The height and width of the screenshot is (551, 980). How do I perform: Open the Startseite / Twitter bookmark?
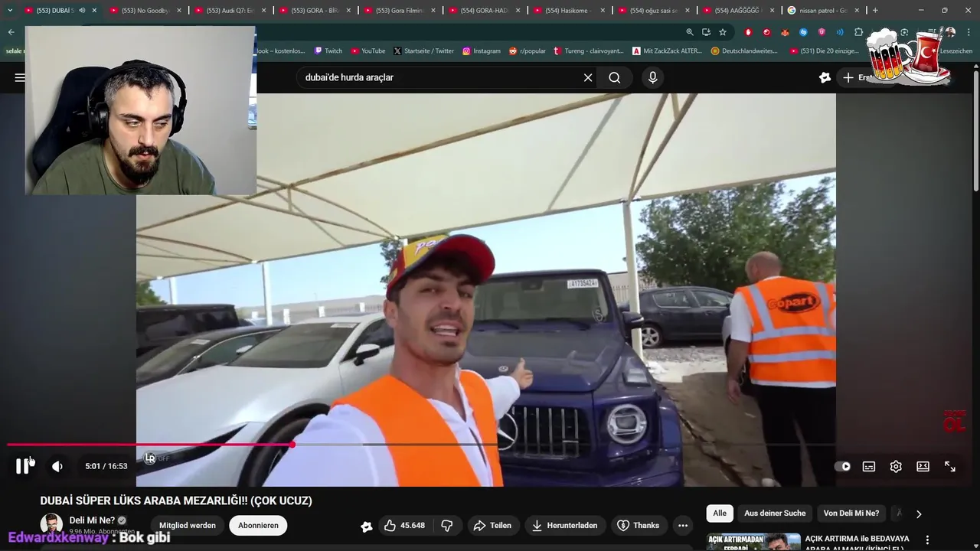423,51
